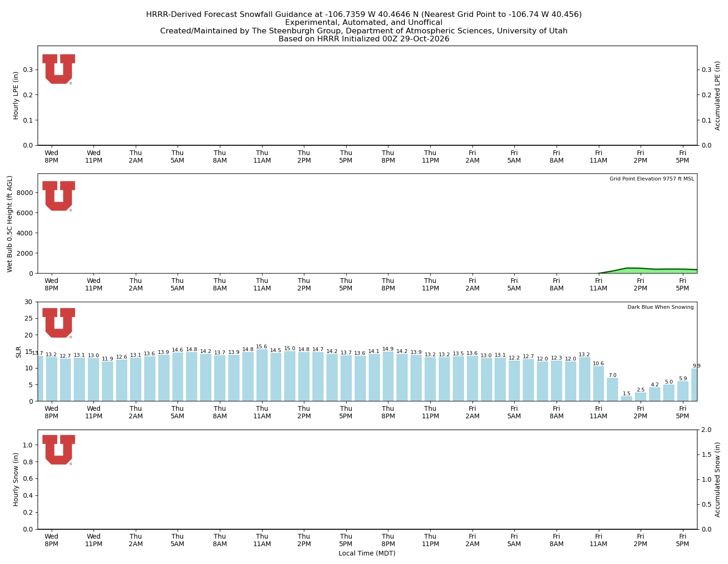728x564 pixels.
Task: Click the '2.5' SLR value label
Action: click(641, 390)
